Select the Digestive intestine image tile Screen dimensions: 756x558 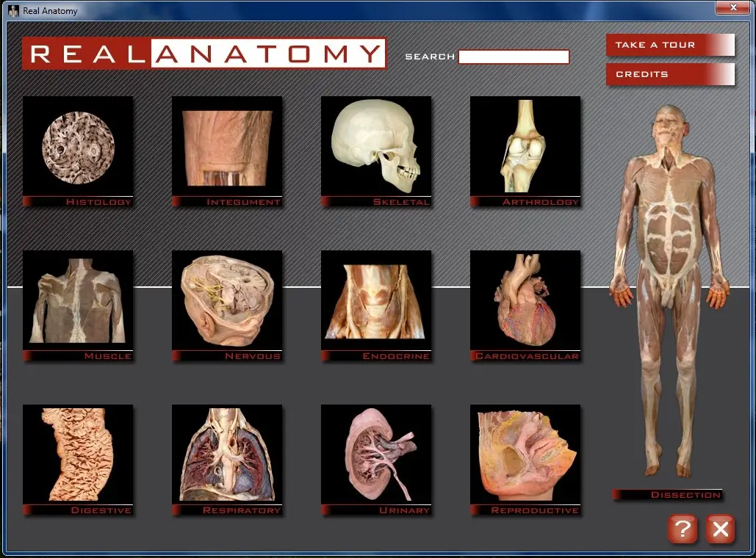click(x=78, y=460)
